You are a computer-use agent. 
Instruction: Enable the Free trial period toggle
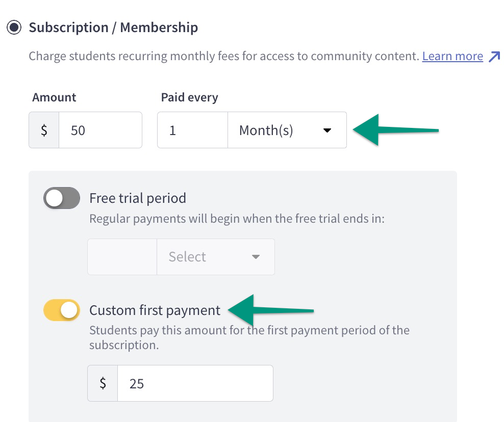click(61, 198)
